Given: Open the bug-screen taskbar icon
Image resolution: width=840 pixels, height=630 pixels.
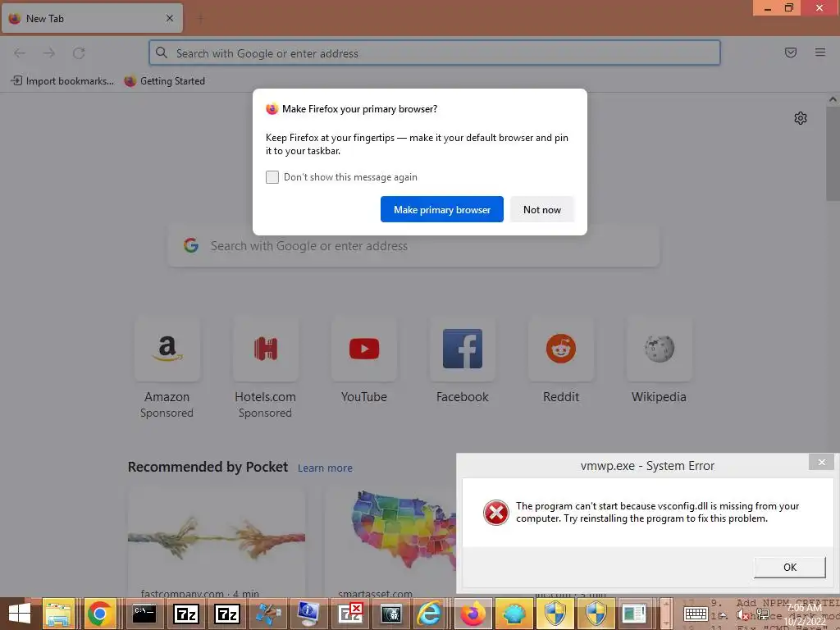Looking at the screenshot, I should tap(391, 614).
